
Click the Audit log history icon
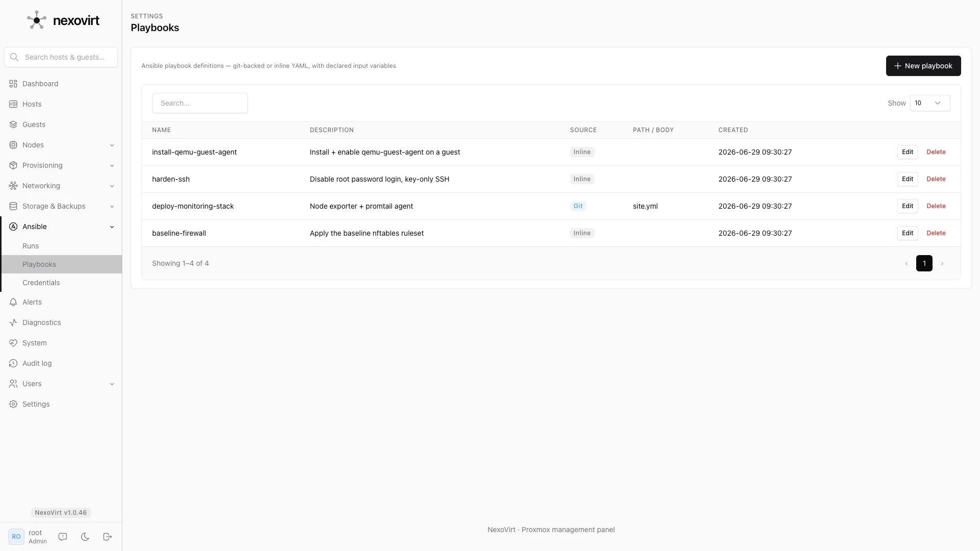coord(13,363)
